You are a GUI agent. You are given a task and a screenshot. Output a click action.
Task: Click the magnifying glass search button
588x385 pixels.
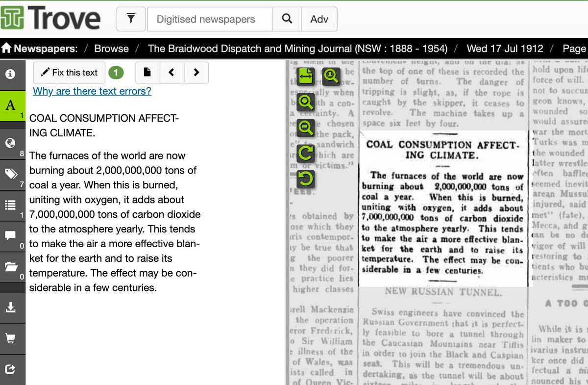[287, 20]
